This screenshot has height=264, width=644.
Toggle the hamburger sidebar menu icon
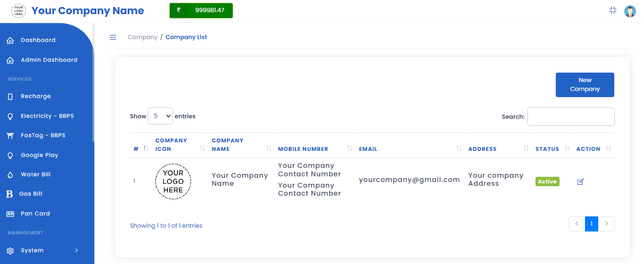[x=113, y=37]
